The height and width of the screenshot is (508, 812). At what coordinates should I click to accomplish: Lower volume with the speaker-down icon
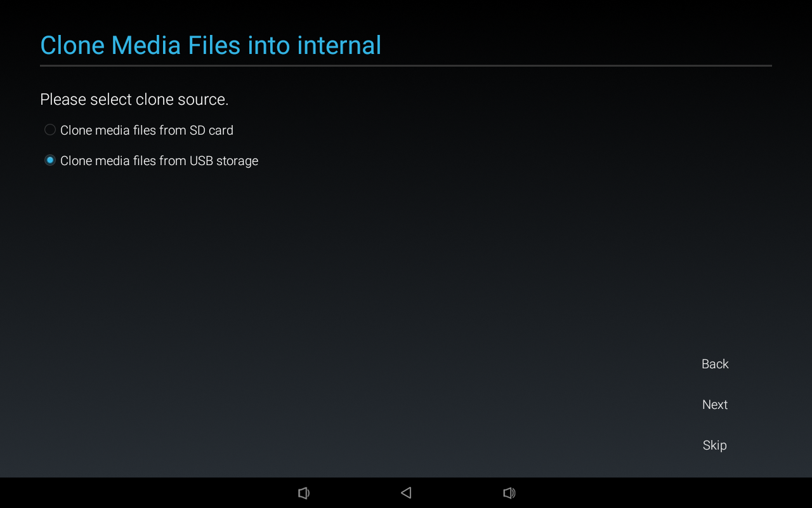pyautogui.click(x=304, y=493)
